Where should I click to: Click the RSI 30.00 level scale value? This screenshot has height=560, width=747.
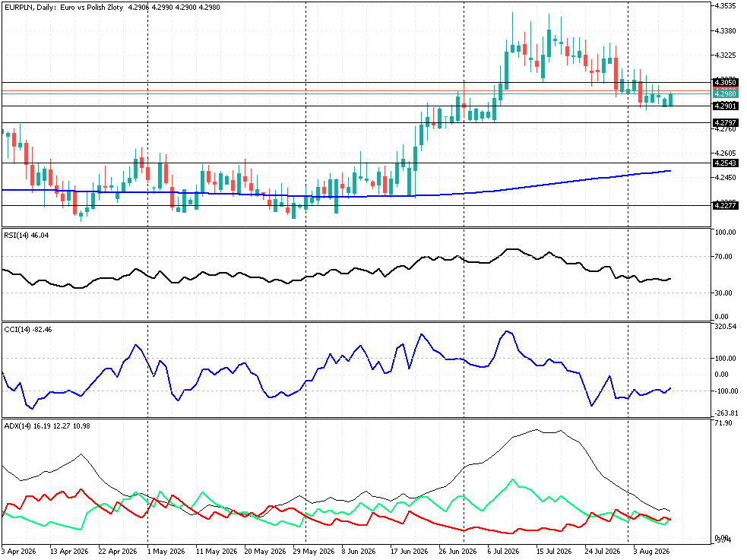pyautogui.click(x=723, y=293)
